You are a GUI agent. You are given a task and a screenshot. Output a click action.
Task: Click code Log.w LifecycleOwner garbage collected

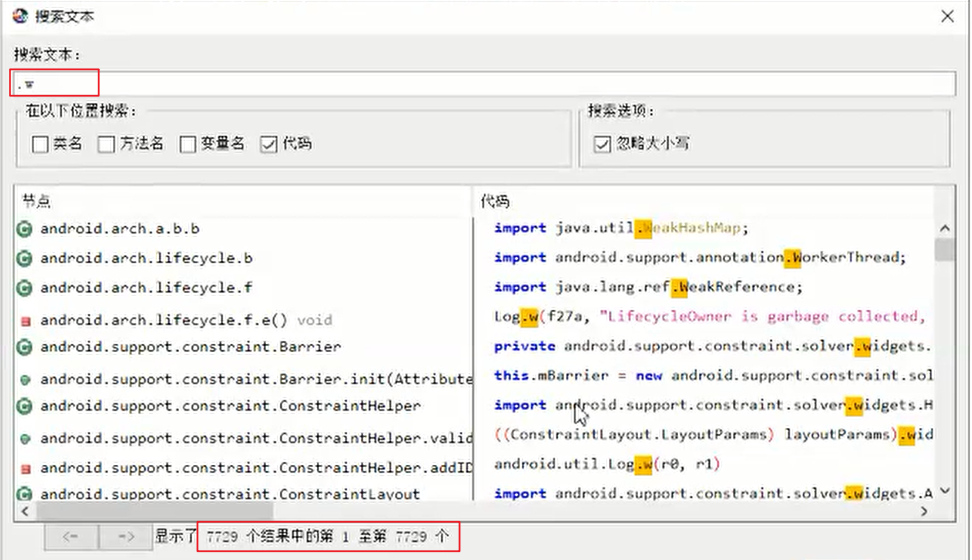[710, 317]
